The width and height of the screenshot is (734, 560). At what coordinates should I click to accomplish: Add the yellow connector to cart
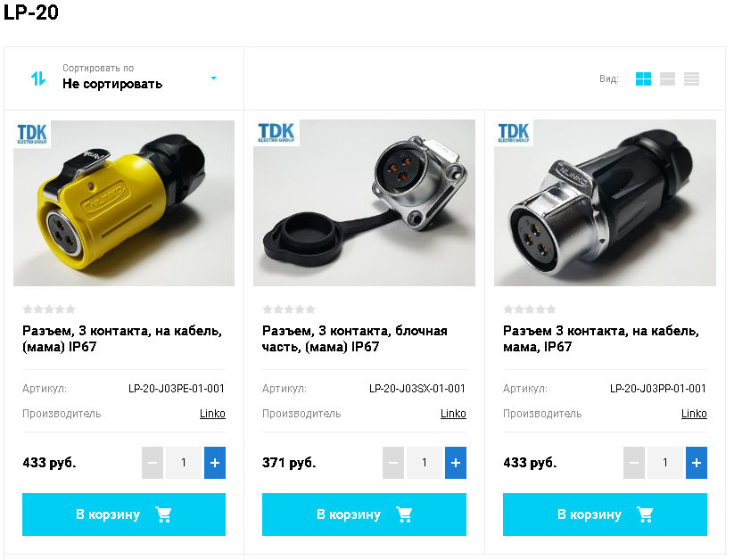pos(124,515)
